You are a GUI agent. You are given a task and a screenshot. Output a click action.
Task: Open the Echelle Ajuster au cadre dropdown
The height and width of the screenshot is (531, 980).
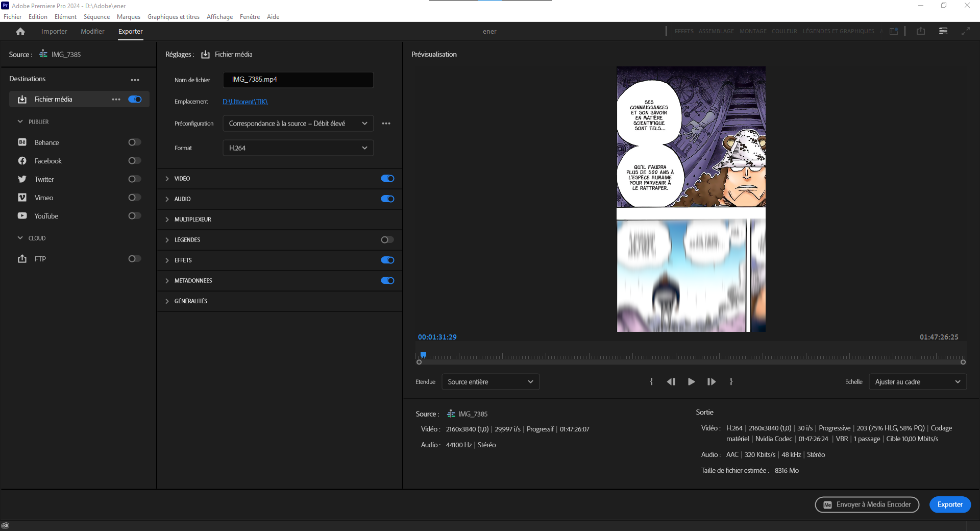tap(918, 382)
